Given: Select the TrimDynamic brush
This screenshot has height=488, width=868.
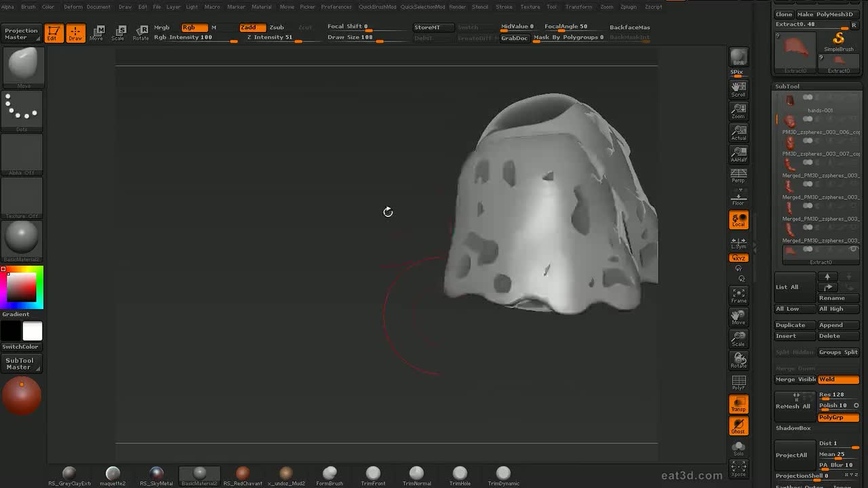Looking at the screenshot, I should coord(503,476).
